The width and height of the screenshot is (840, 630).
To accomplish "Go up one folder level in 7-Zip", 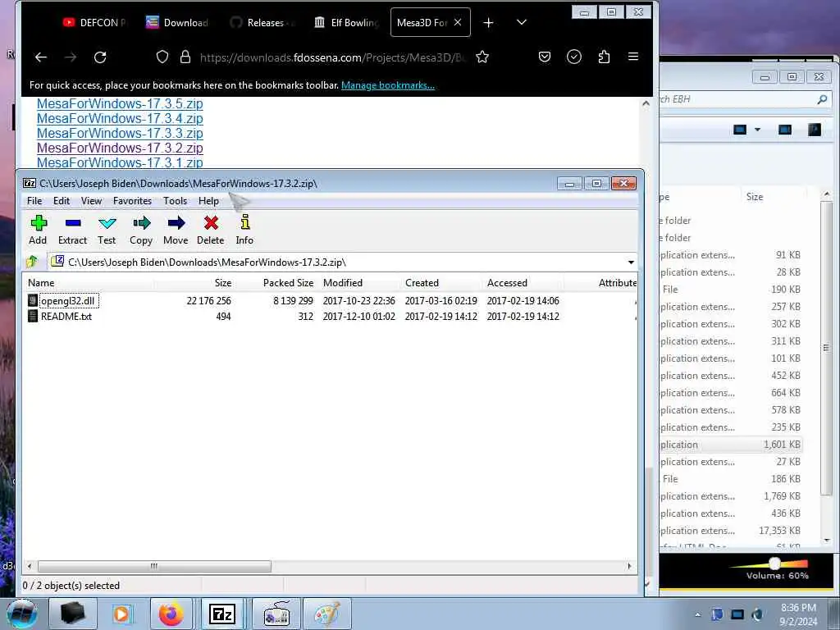I will point(32,262).
